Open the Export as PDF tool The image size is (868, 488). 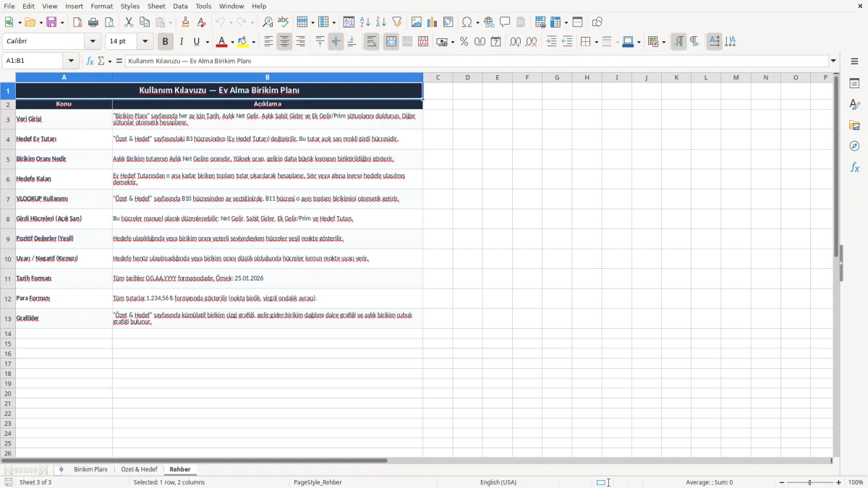(78, 22)
